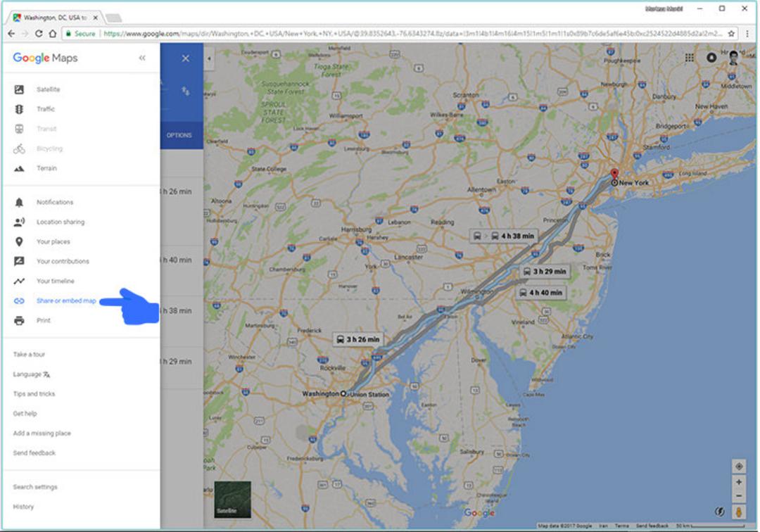Close the directions panel with X
Image resolution: width=760 pixels, height=532 pixels.
pos(185,58)
